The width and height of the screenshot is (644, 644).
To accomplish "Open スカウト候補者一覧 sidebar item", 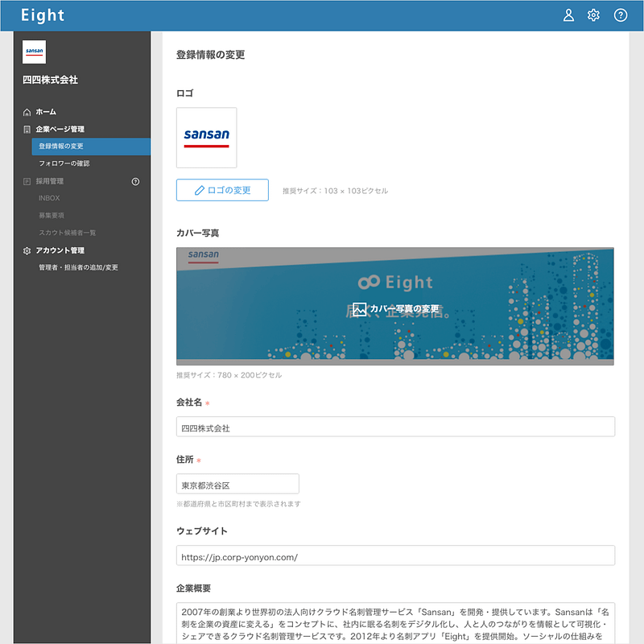I will point(68,233).
